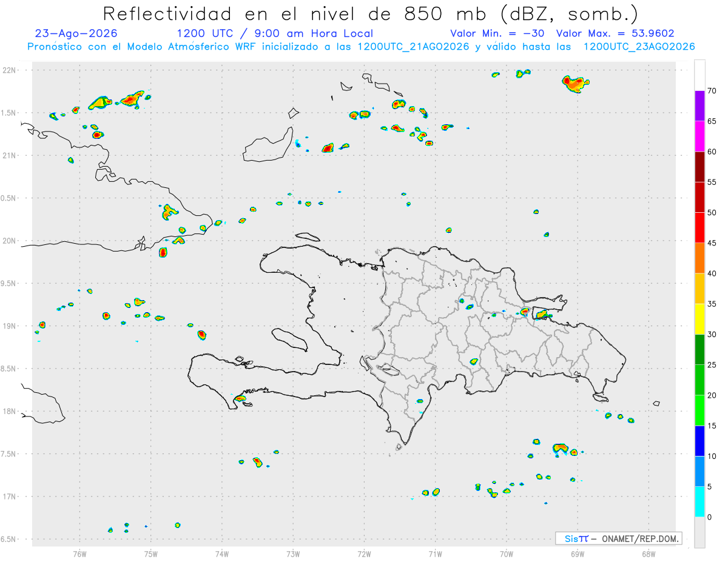Select the date text '23-Ago-2026'

tap(76, 33)
